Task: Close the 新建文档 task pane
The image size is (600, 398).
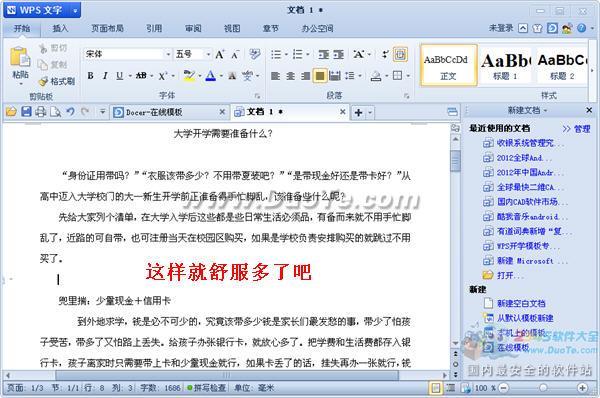Action: (x=589, y=110)
